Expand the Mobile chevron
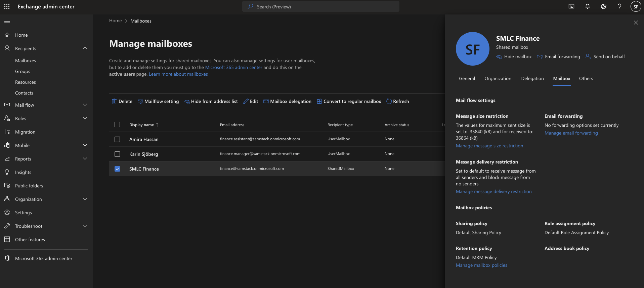Screen dimensions: 644x288 pos(85,145)
